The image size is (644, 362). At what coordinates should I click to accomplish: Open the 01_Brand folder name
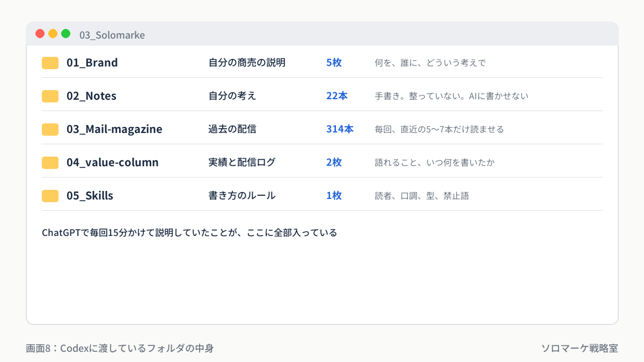[x=92, y=63]
